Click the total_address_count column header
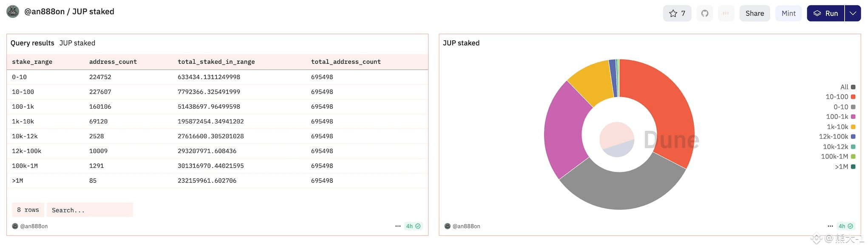The image size is (868, 249). [346, 62]
